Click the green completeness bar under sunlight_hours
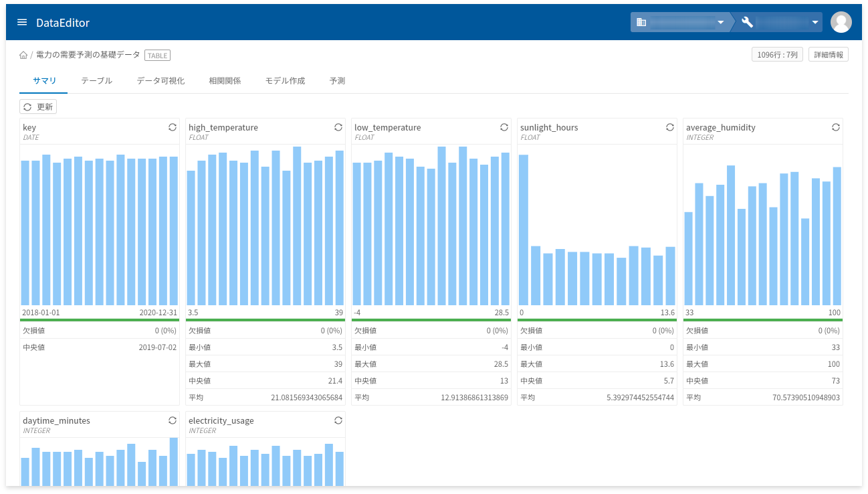The width and height of the screenshot is (868, 494). tap(597, 320)
